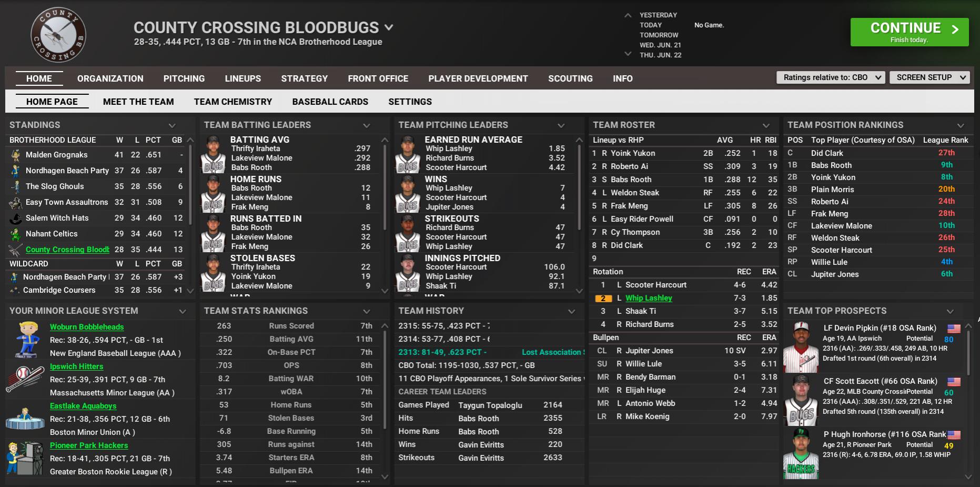This screenshot has height=487, width=980.
Task: Open the team name dropdown chevron
Action: pos(389,27)
